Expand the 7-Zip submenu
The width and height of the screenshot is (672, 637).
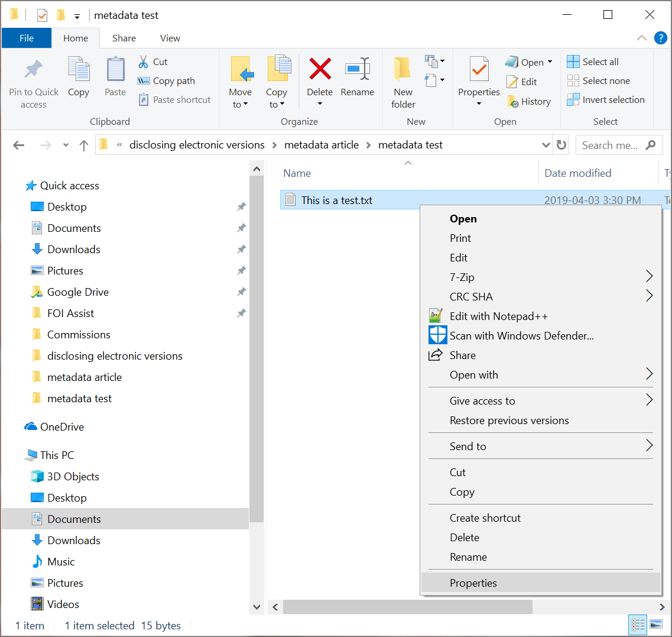tap(649, 277)
